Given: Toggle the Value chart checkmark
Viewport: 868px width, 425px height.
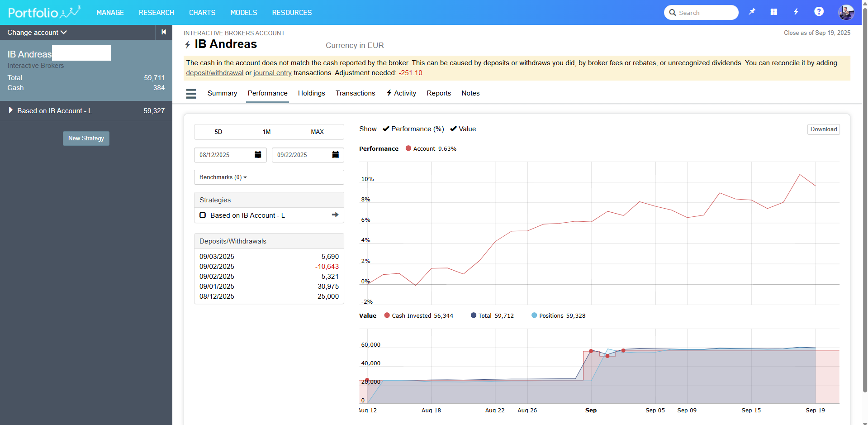Looking at the screenshot, I should (x=453, y=129).
